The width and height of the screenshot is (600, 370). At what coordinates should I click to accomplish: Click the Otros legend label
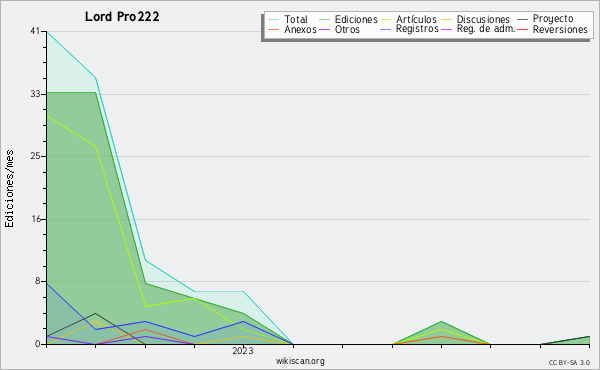[347, 29]
